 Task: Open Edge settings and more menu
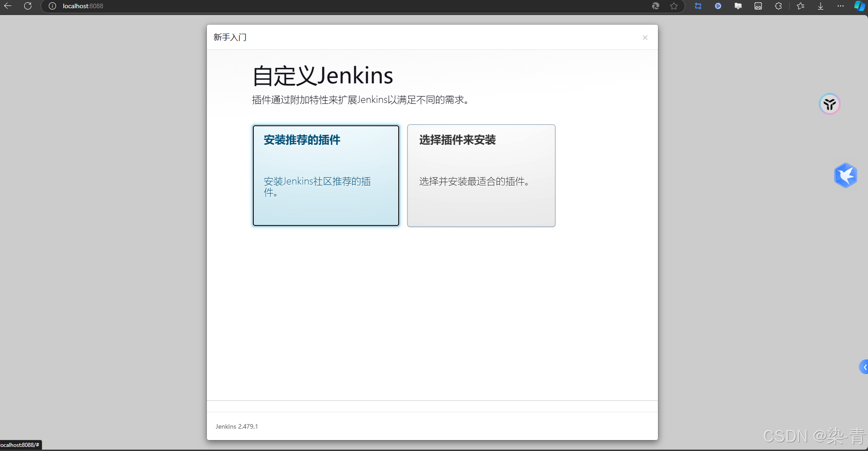841,6
